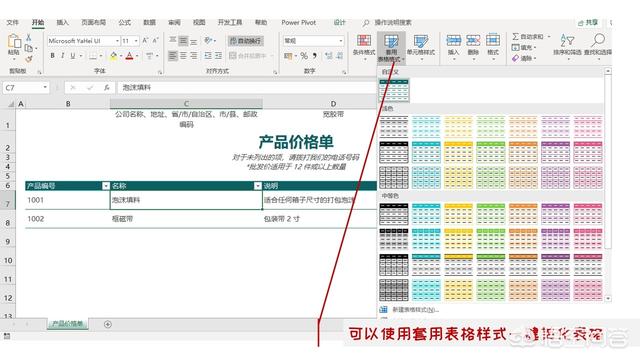Screen dimensions: 640x360
Task: Click Merge & Center (合并后居中) button
Action: pyautogui.click(x=248, y=56)
